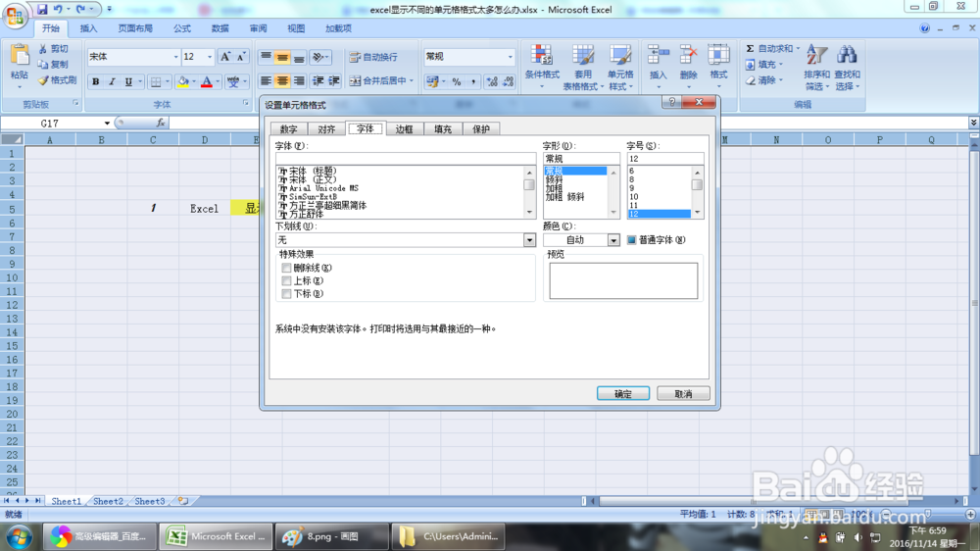This screenshot has width=980, height=551.
Task: Select font size 10 in size list
Action: [659, 196]
